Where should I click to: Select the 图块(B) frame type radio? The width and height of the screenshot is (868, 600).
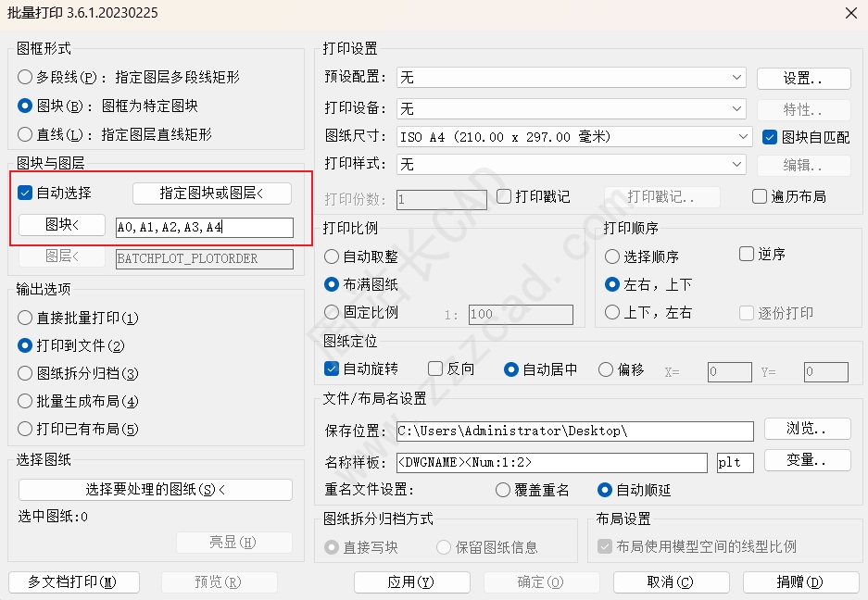[x=25, y=106]
